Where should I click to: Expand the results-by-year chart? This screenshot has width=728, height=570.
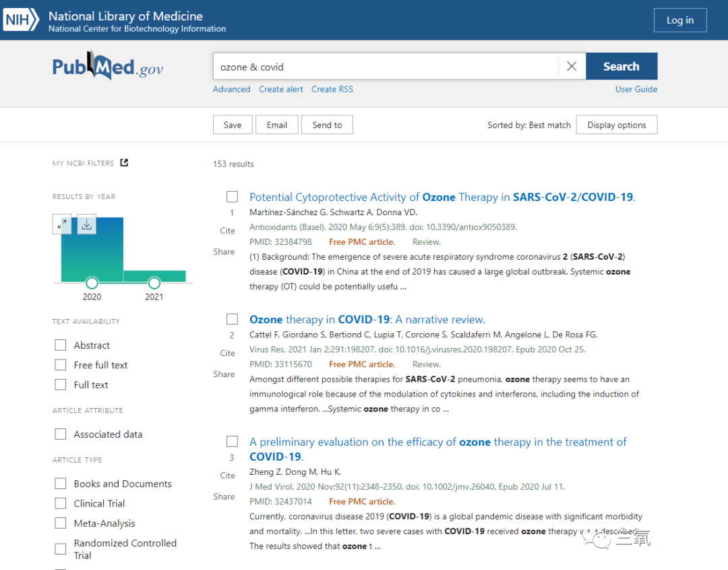pyautogui.click(x=62, y=225)
